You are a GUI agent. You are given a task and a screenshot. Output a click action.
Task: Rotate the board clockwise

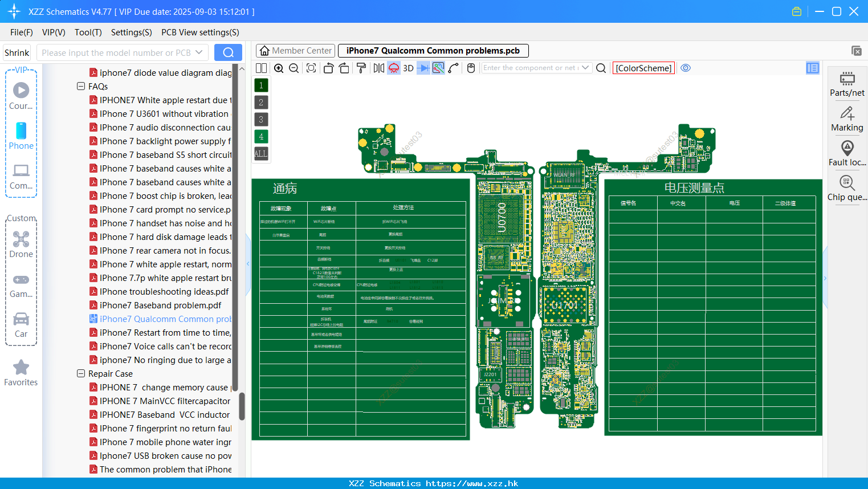pos(344,68)
